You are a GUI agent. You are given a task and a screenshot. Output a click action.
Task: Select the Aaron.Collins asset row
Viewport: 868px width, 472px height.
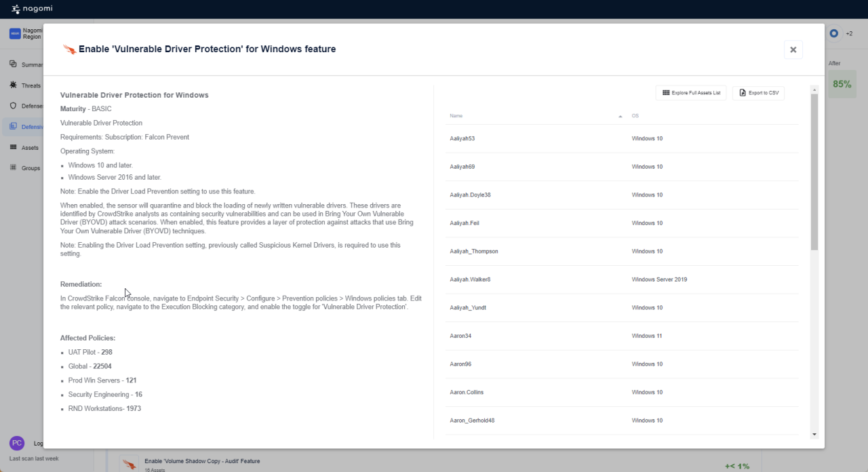click(622, 392)
